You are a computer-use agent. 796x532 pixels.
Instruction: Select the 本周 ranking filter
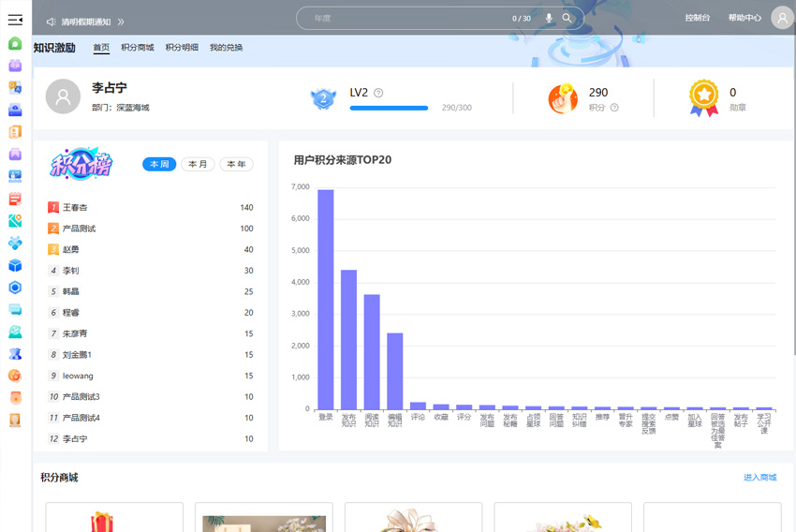(x=159, y=164)
